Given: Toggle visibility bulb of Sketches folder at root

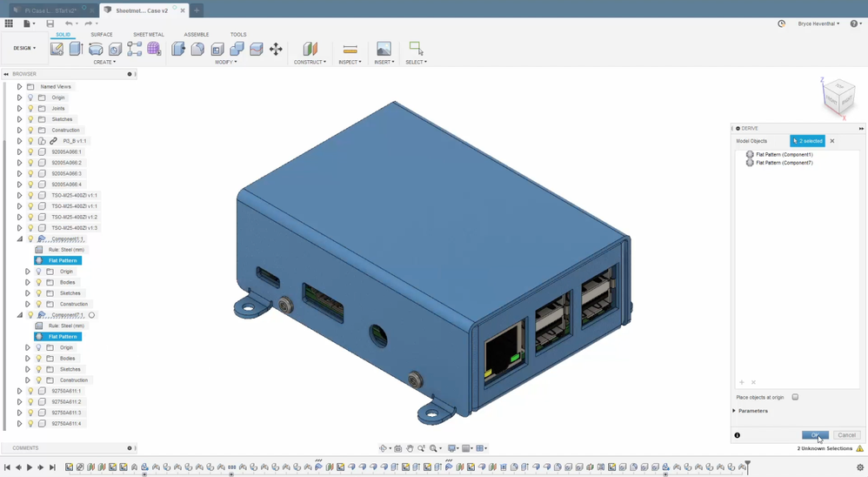Looking at the screenshot, I should tap(30, 119).
